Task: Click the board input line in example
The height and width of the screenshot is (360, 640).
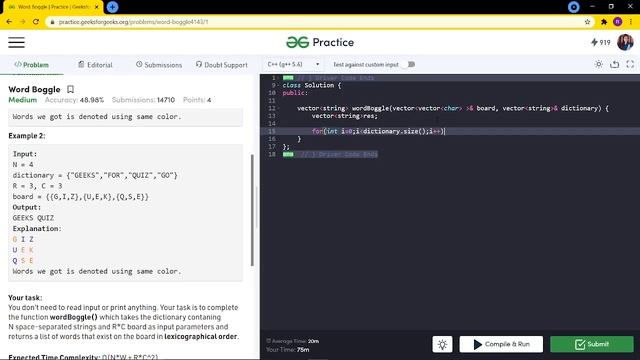Action: click(x=81, y=197)
